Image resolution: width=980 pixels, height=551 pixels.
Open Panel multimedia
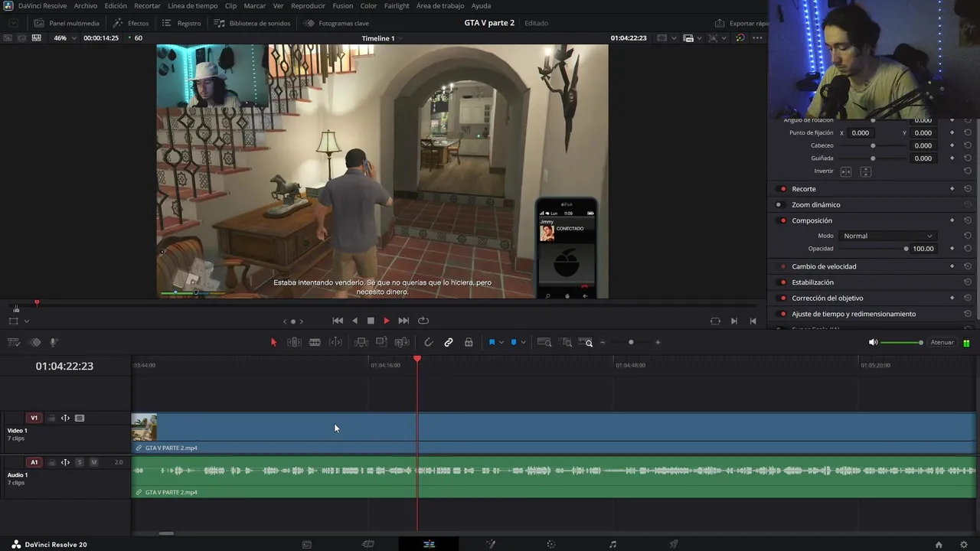click(67, 23)
